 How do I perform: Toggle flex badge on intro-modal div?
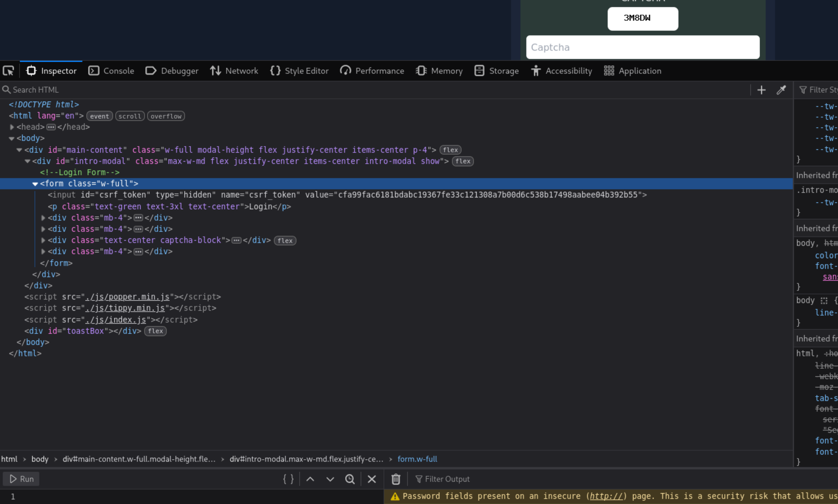tap(463, 161)
